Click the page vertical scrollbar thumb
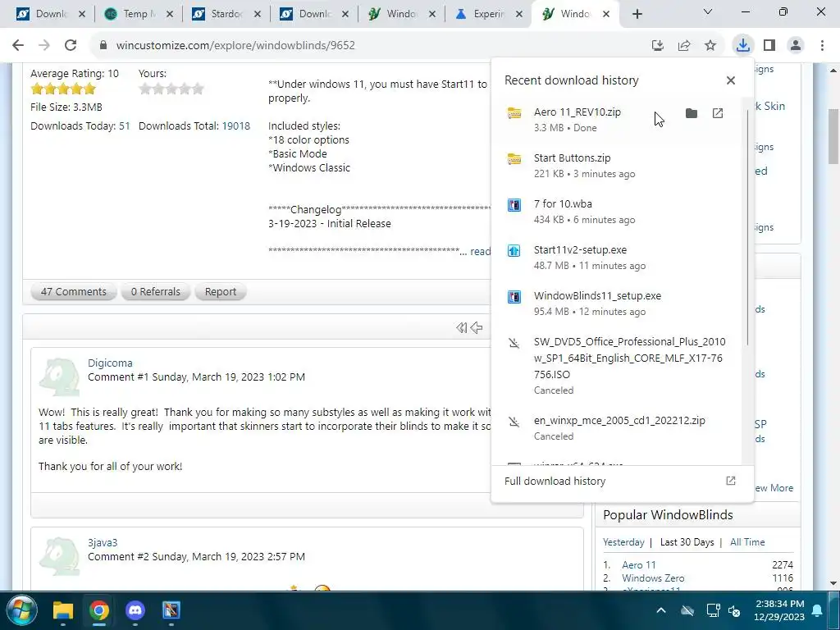This screenshot has width=840, height=630. coord(833,137)
